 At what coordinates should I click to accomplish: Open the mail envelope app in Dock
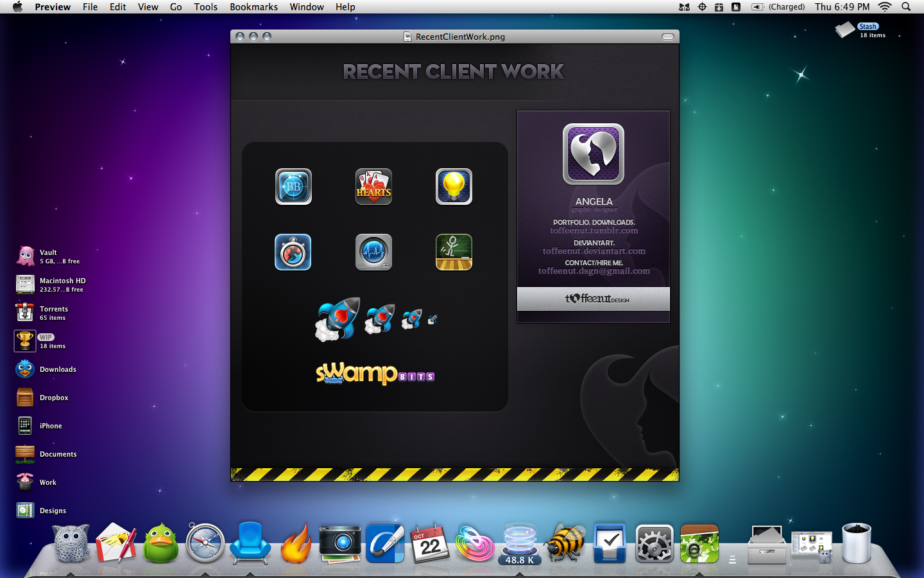[116, 543]
